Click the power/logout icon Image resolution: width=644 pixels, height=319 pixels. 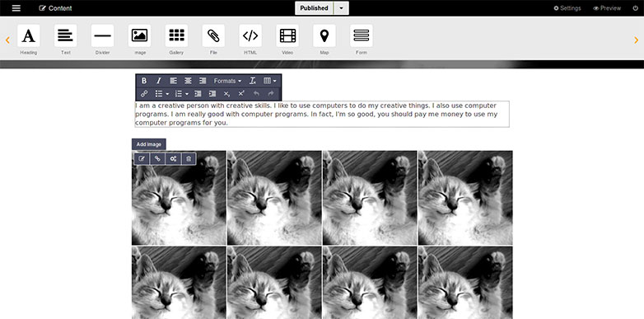coord(636,8)
